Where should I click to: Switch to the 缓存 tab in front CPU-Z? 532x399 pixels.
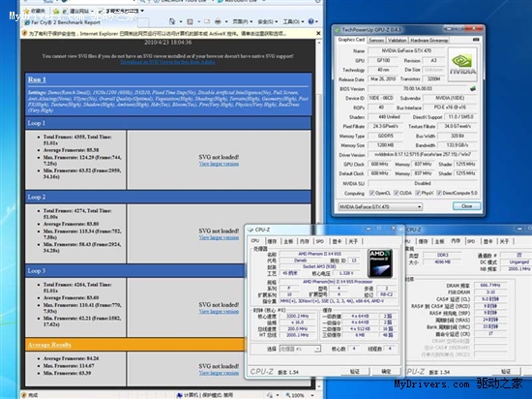pos(272,241)
